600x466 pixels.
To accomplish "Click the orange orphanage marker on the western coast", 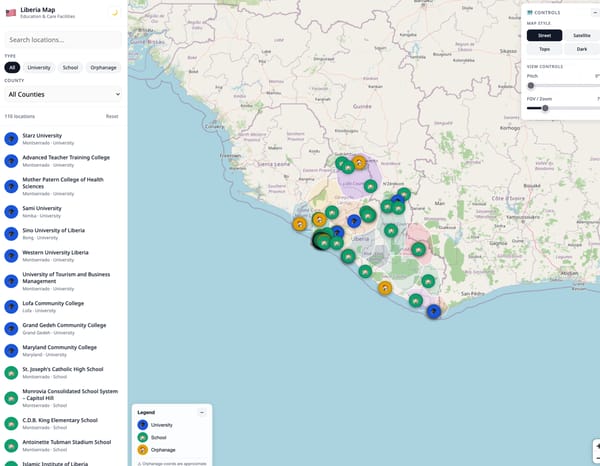I will [300, 224].
